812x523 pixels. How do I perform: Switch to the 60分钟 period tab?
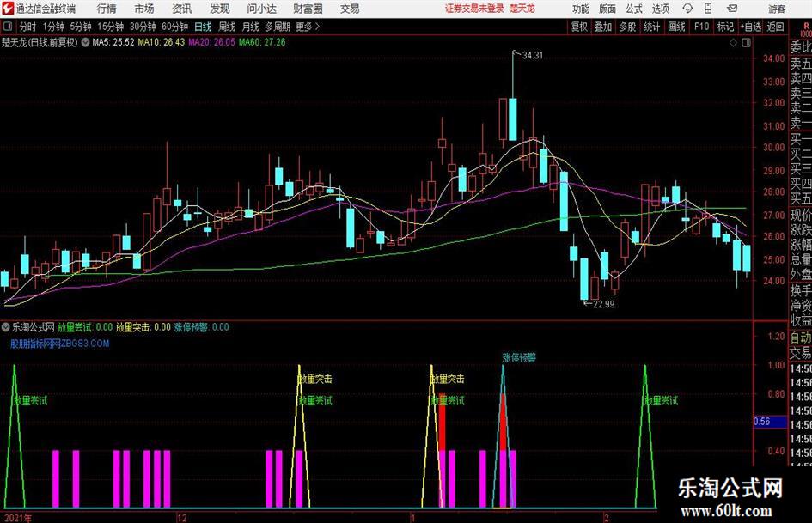click(175, 27)
